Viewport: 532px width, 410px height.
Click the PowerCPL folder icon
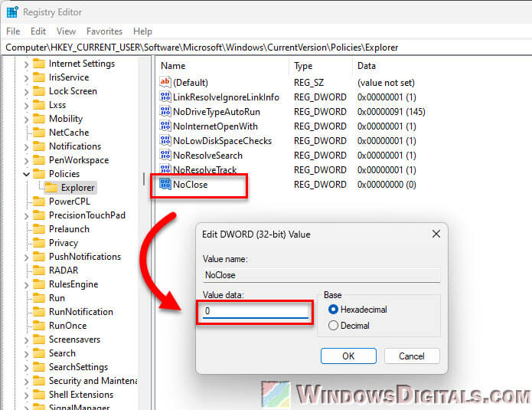pyautogui.click(x=39, y=202)
